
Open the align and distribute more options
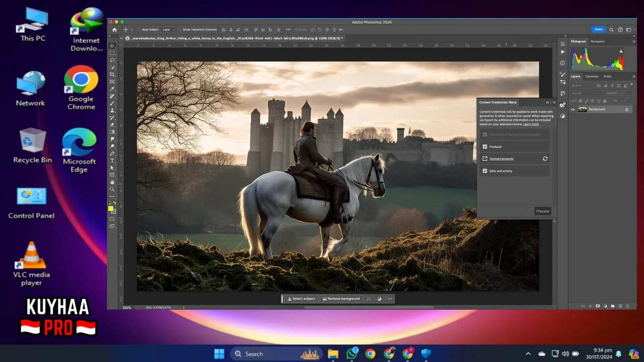click(x=288, y=30)
